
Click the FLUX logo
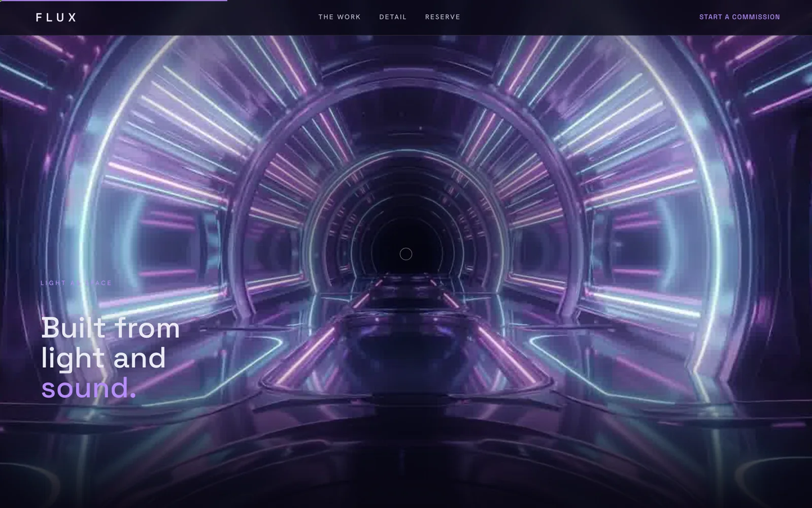56,17
